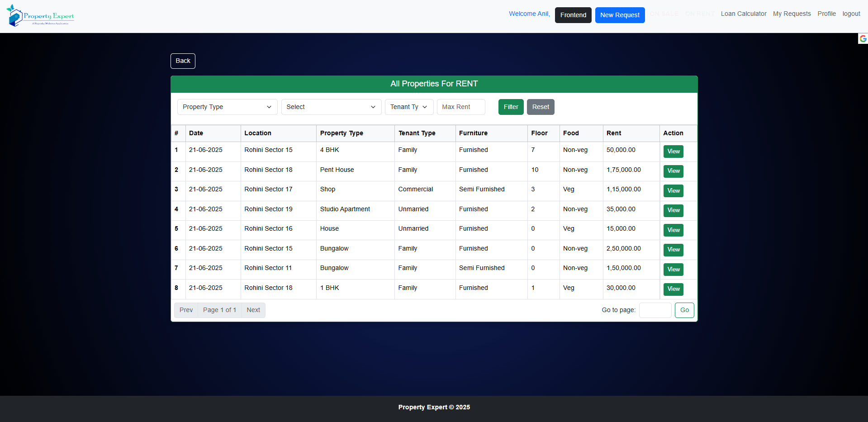Viewport: 868px width, 422px height.
Task: Open the Property Type dropdown
Action: [x=227, y=107]
